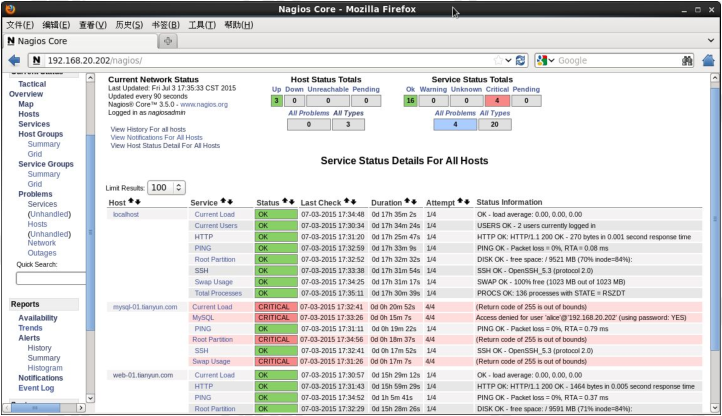The image size is (722, 416).
Task: Sort Host column descending arrow
Action: coord(138,202)
